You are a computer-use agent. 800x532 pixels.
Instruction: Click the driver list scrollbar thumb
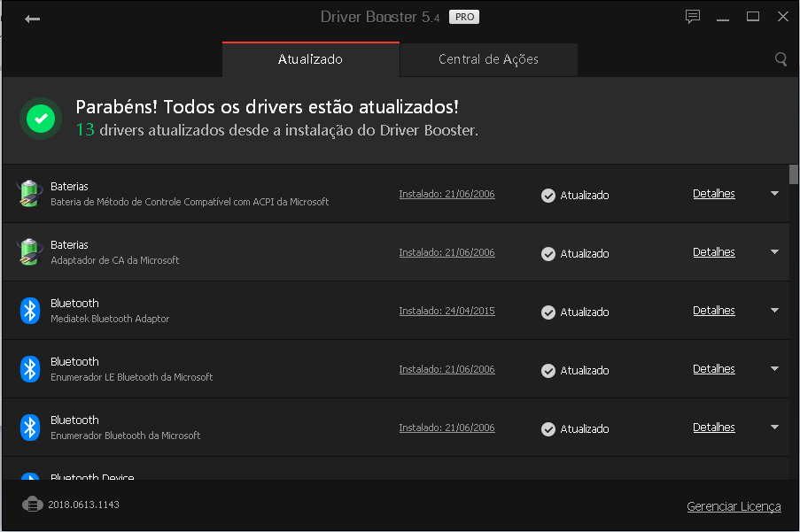794,174
